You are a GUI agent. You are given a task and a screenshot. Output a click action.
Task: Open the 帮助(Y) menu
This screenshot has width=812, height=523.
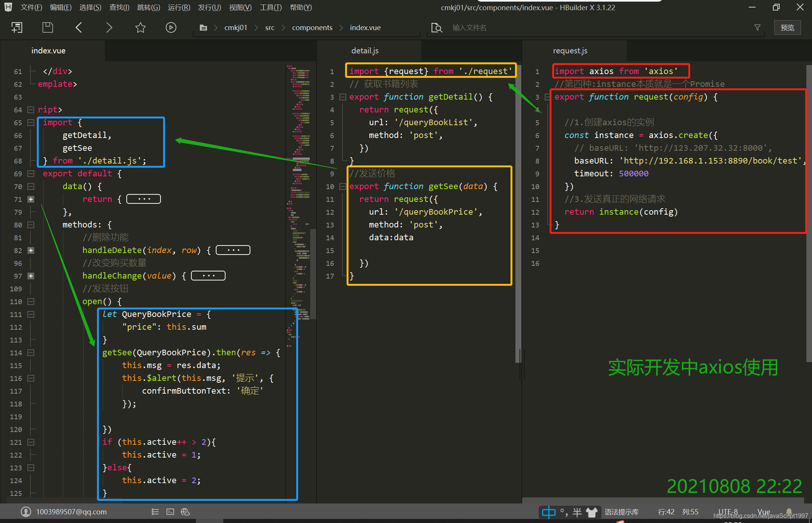[x=301, y=8]
